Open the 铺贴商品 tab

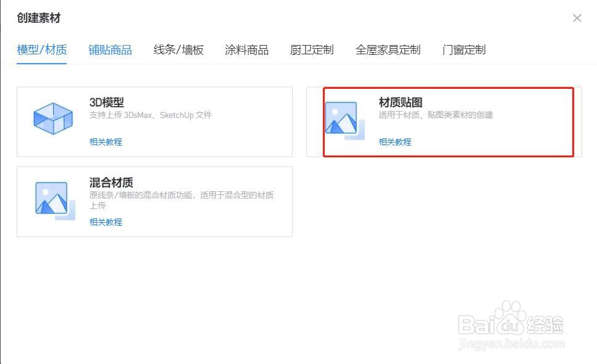coord(110,50)
